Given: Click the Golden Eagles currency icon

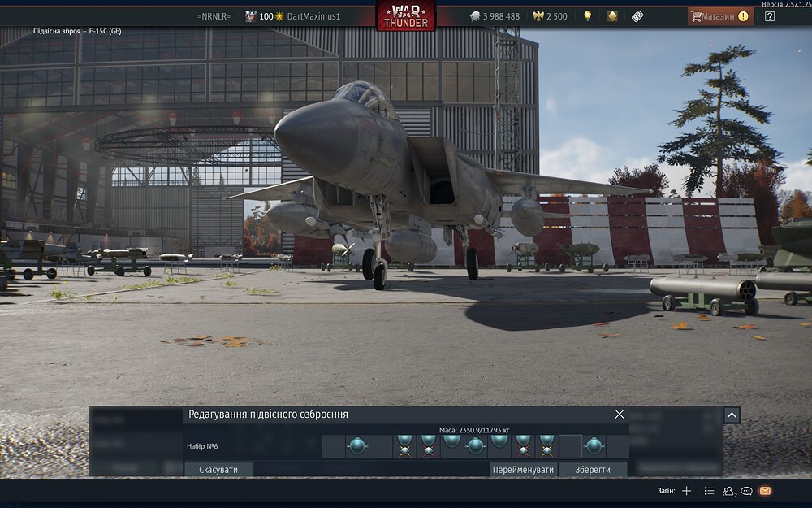Looking at the screenshot, I should click(538, 16).
